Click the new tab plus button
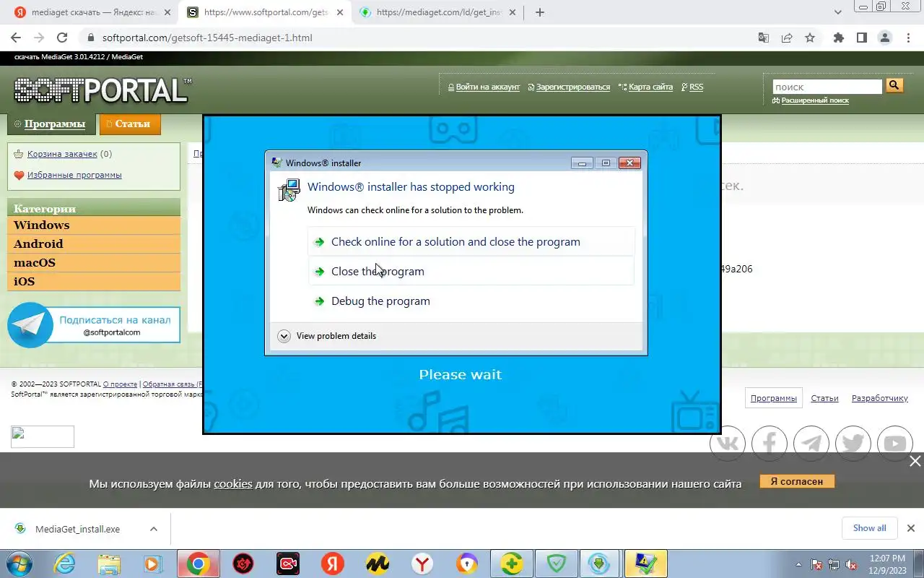Viewport: 924px width, 578px height. pos(539,12)
